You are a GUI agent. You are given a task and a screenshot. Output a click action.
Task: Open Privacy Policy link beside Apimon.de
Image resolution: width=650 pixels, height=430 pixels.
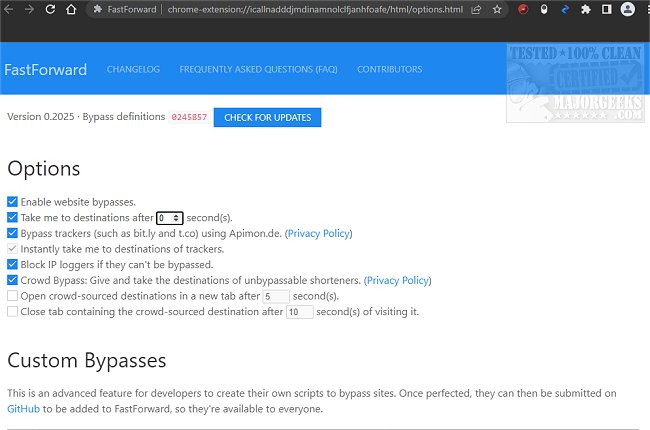319,233
